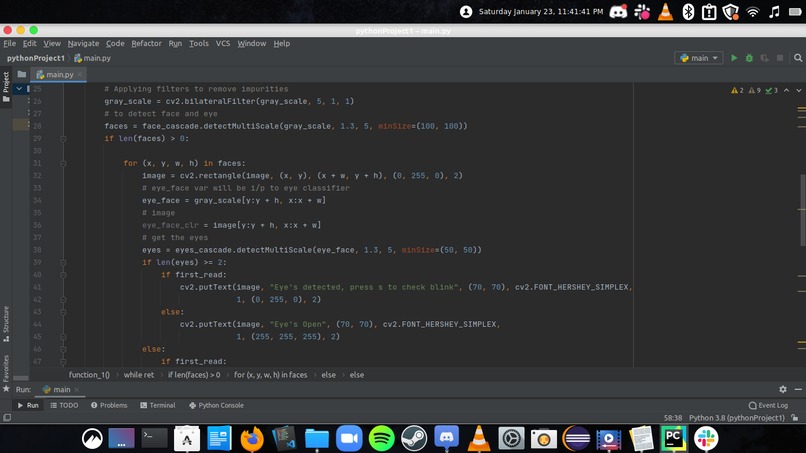Toggle the fold marker on line 46 else
This screenshot has width=806, height=453.
pos(63,349)
